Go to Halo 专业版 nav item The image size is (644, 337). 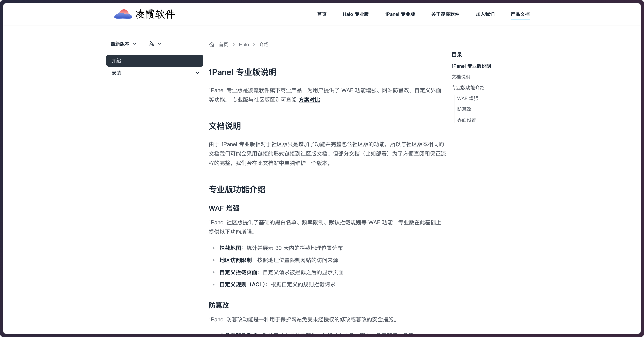pos(356,14)
